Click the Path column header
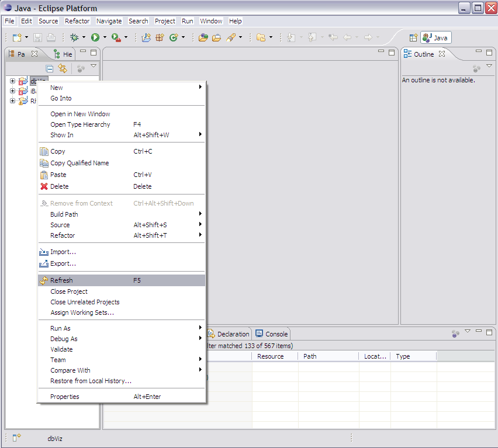 (x=328, y=356)
